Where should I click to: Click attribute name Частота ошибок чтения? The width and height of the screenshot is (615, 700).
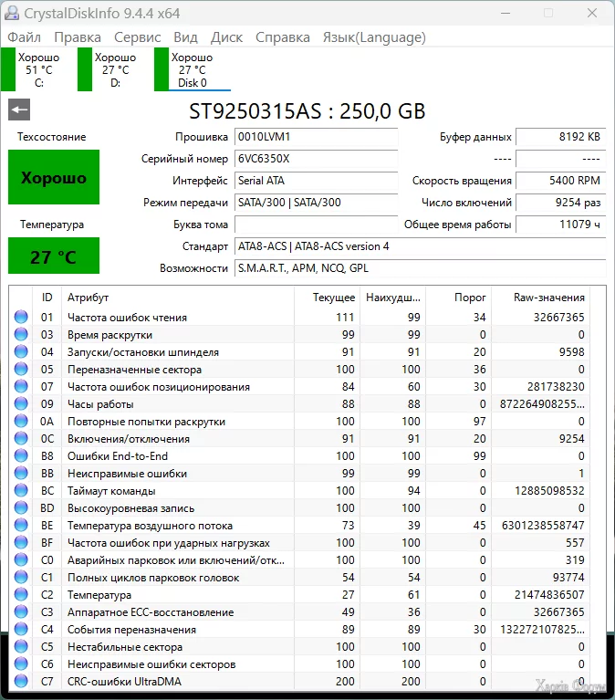tap(127, 318)
